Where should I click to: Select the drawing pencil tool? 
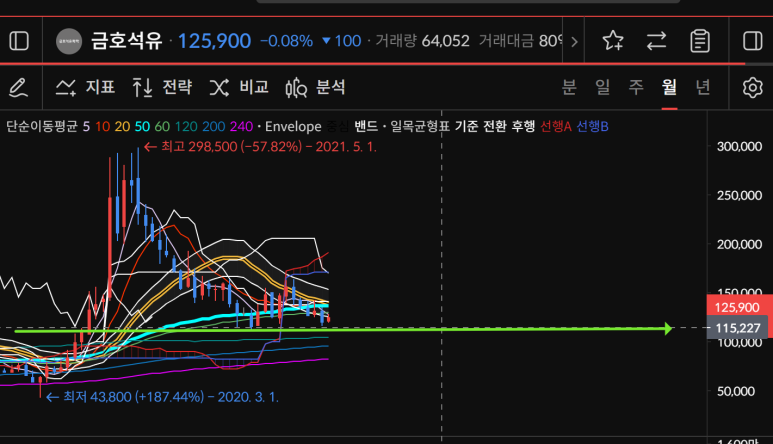coord(19,88)
